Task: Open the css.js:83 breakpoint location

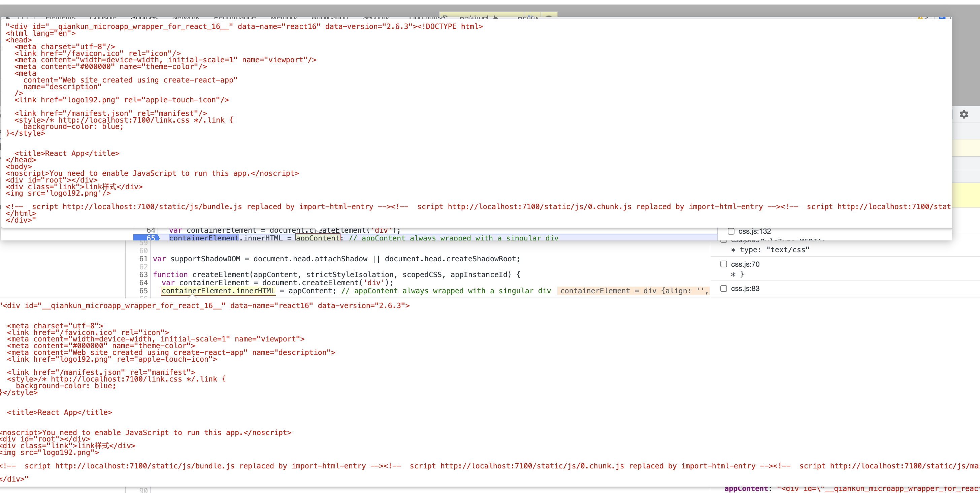Action: pyautogui.click(x=745, y=288)
